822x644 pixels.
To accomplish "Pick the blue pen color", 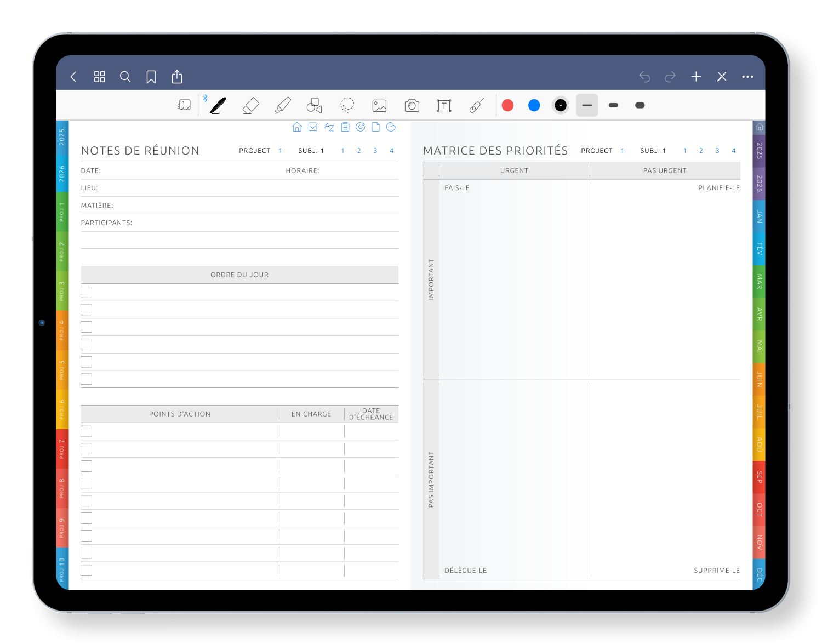I will (x=534, y=105).
